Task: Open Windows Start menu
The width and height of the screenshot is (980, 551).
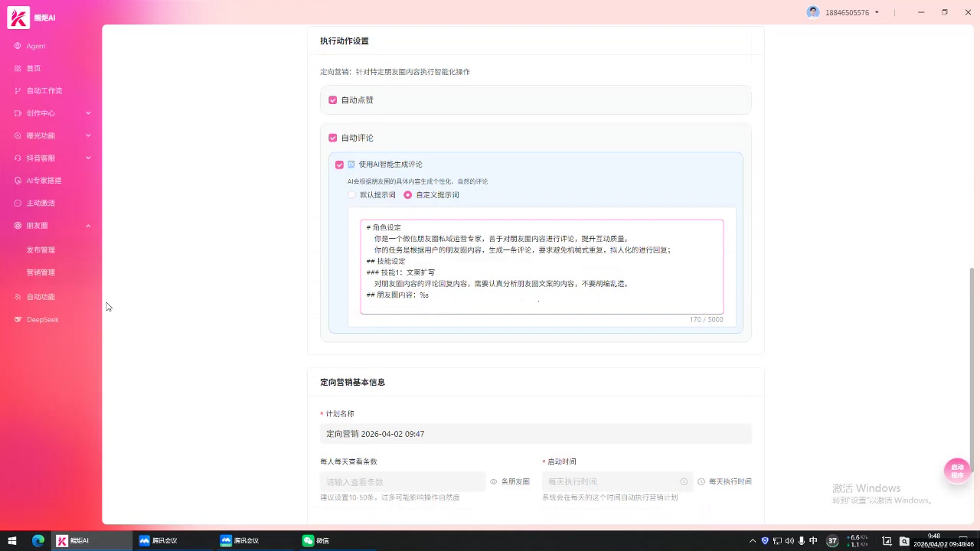Action: point(12,540)
